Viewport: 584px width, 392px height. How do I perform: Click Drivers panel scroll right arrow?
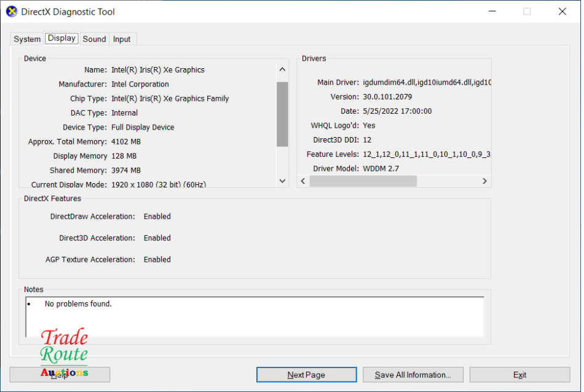coord(484,181)
